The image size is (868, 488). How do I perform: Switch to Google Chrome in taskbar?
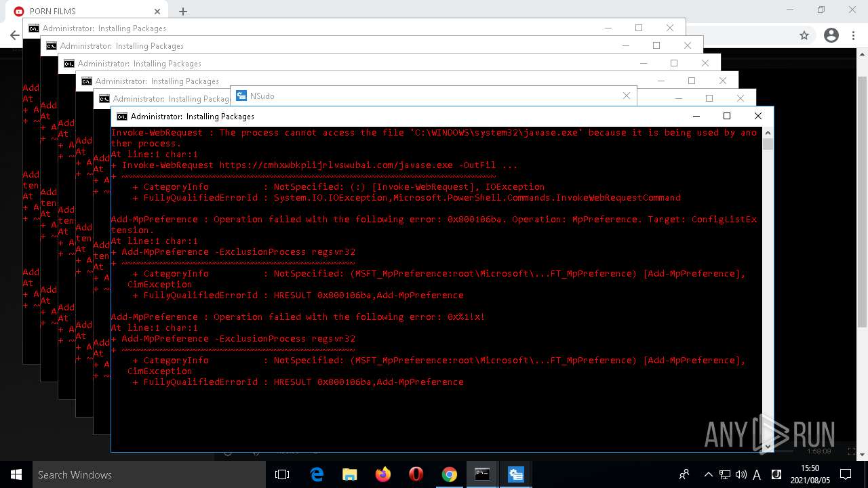click(450, 474)
